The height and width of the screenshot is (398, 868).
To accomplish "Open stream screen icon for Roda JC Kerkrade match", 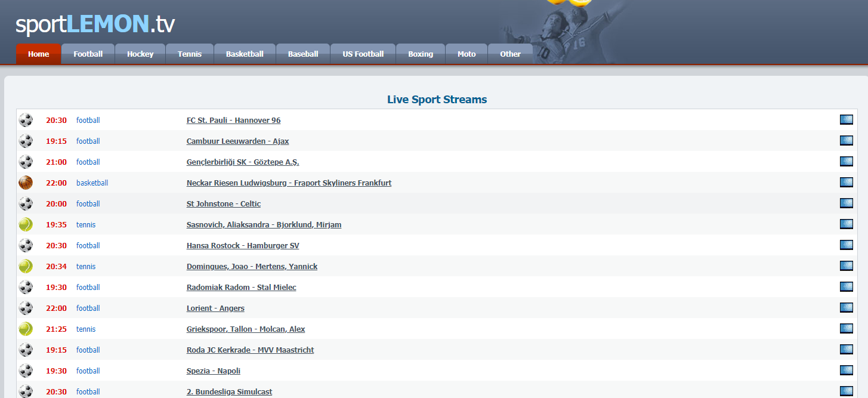I will (846, 350).
